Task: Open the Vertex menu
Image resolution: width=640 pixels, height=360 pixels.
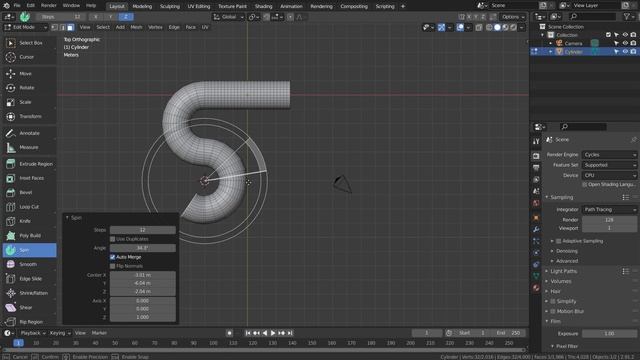Action: pyautogui.click(x=155, y=27)
